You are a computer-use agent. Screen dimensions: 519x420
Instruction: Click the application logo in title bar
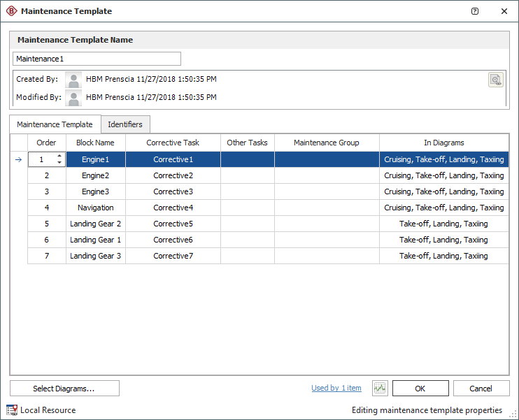pos(11,11)
